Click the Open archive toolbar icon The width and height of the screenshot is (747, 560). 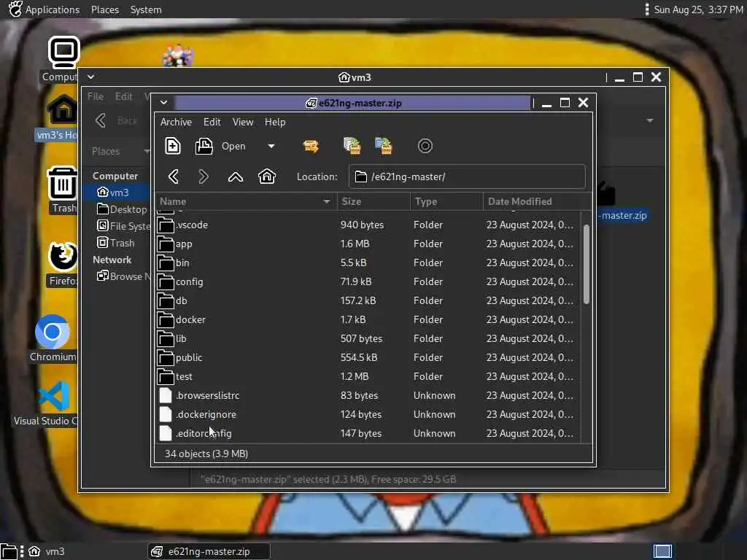(x=204, y=146)
